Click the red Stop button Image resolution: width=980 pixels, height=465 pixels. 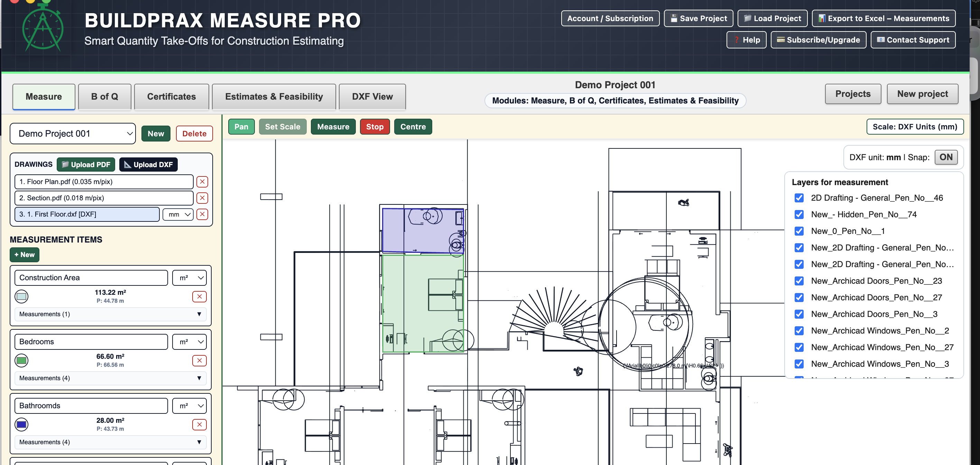(375, 127)
